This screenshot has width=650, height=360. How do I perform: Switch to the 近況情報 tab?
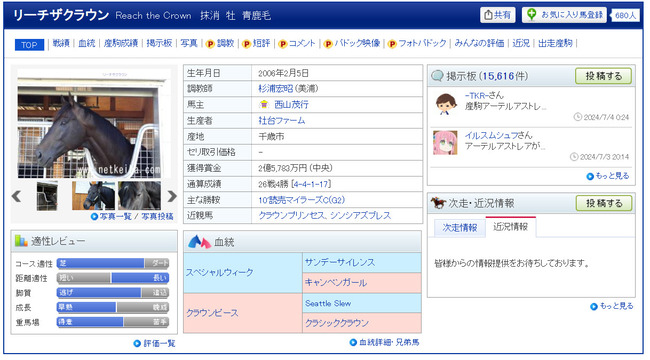coord(510,227)
